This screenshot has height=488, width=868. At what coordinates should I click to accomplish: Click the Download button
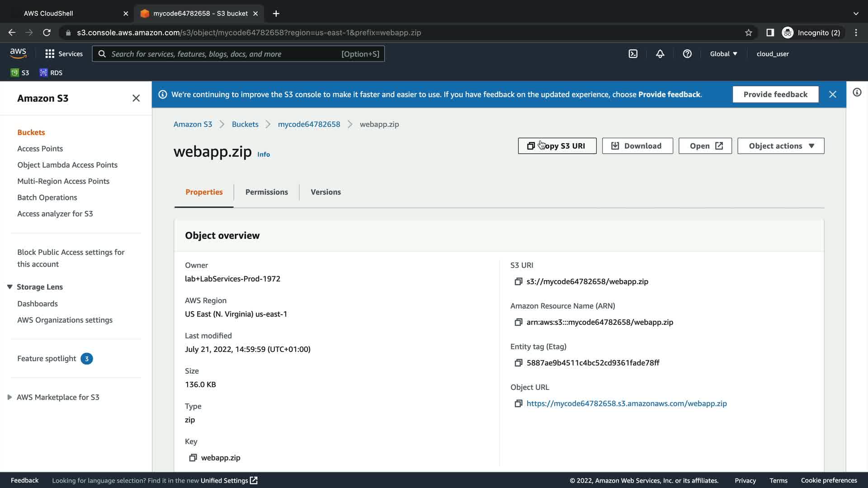(637, 146)
